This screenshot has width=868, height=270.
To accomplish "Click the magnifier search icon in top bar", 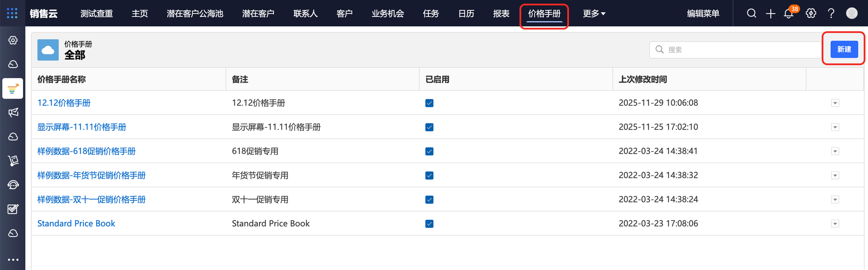I will [751, 13].
